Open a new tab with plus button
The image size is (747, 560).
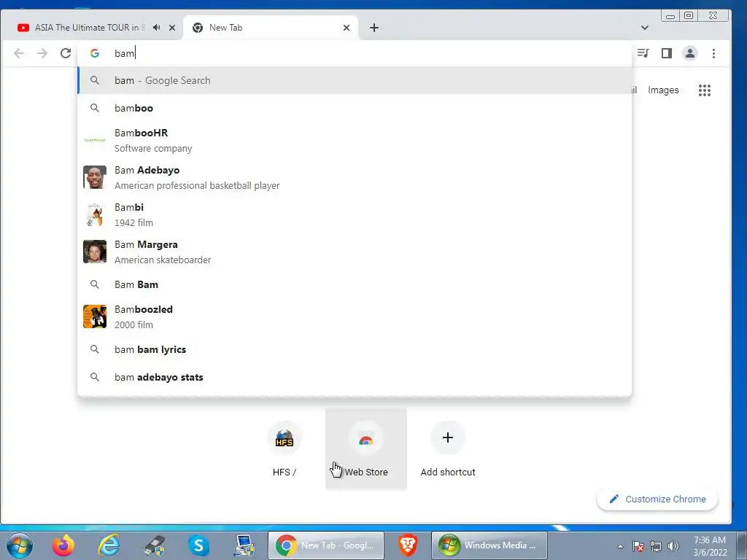(374, 28)
